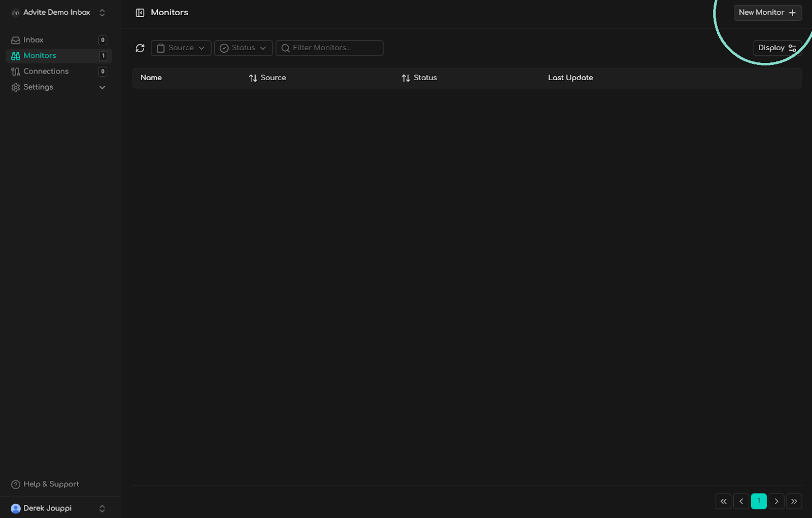Screen dimensions: 812x518
Task: Toggle sorting on the Status column
Action: [405, 78]
